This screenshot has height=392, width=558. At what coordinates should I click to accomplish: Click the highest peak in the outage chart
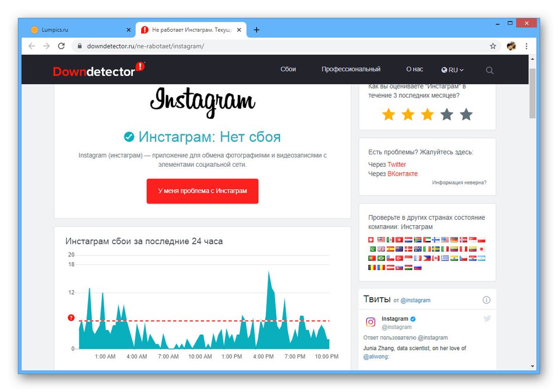click(269, 273)
